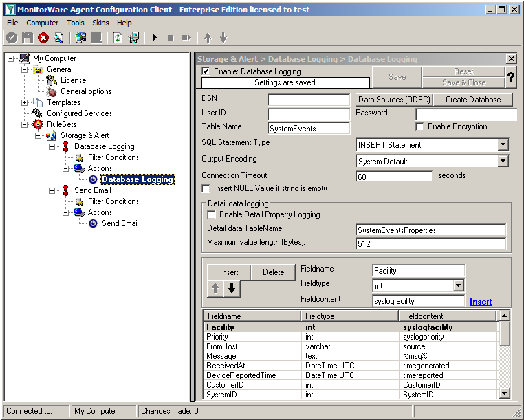Select General options in the tree
The height and width of the screenshot is (420, 524).
pos(86,91)
